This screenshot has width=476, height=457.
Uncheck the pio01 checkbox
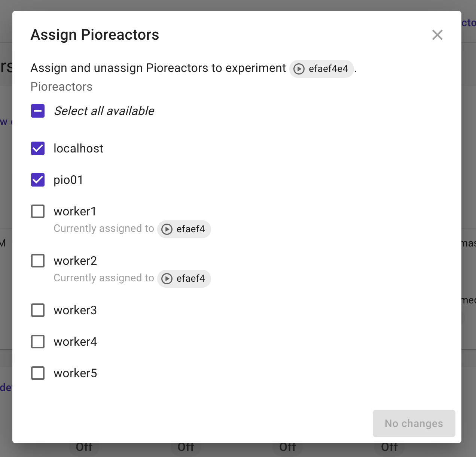38,180
